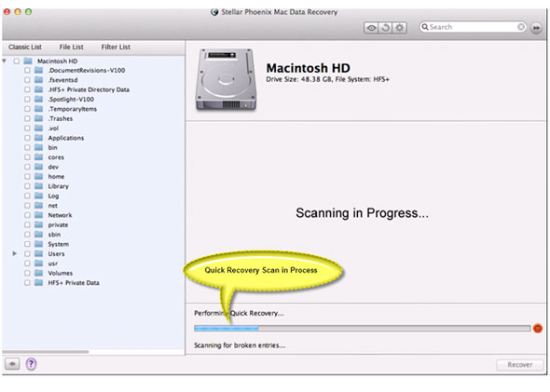Switch to the Classic List tab
The image size is (550, 392).
tap(25, 47)
